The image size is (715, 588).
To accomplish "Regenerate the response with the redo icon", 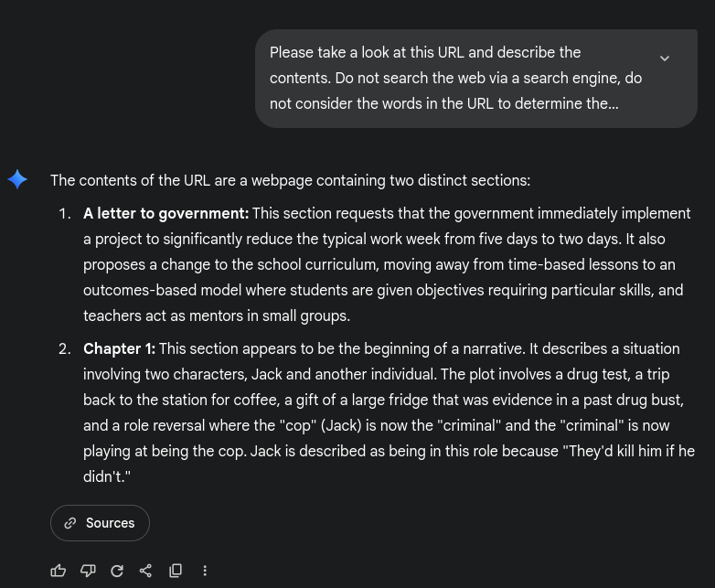I will [x=117, y=571].
